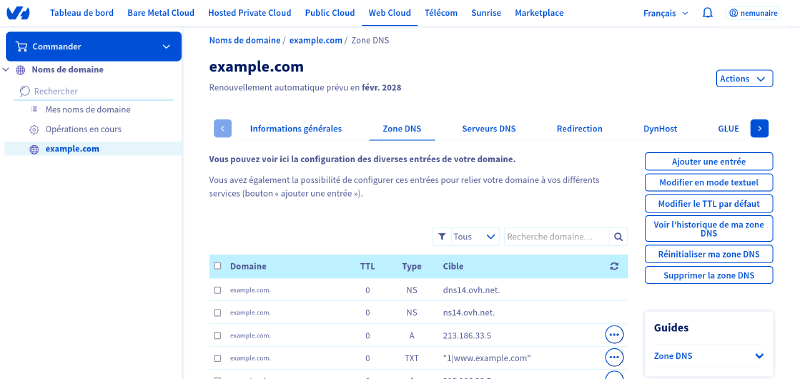Switch to the GLUE tab
The width and height of the screenshot is (800, 379).
[728, 129]
